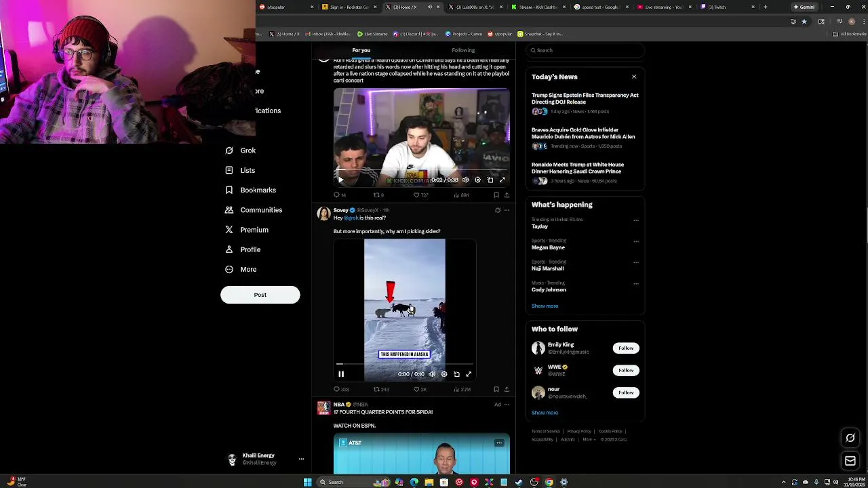Open floating Messages envelope button
Viewport: 868px width, 488px height.
tap(850, 462)
